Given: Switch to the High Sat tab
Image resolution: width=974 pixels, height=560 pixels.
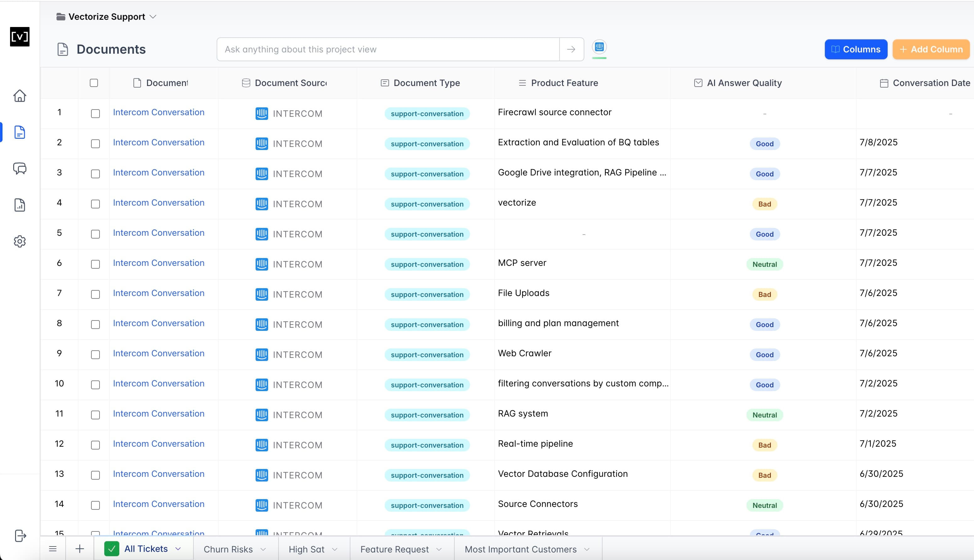Looking at the screenshot, I should pos(306,549).
